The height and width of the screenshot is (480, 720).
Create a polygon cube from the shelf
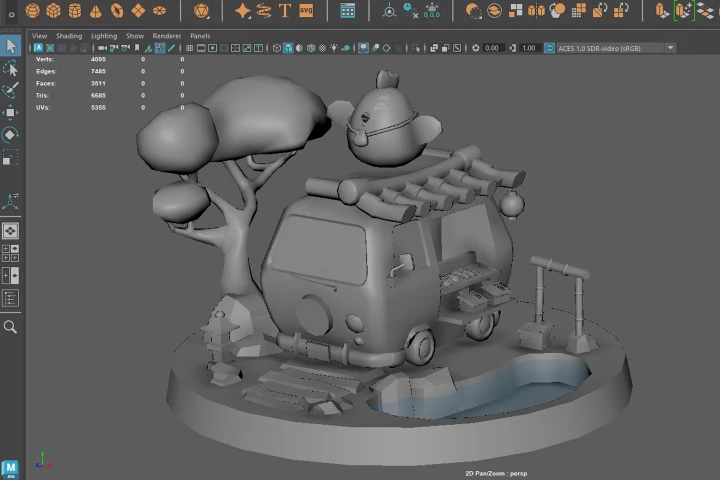(x=54, y=11)
